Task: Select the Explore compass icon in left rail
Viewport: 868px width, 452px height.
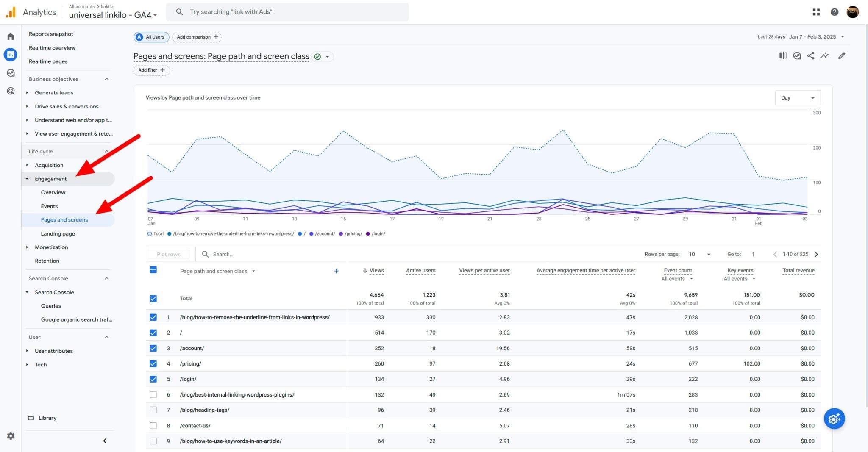Action: (10, 73)
